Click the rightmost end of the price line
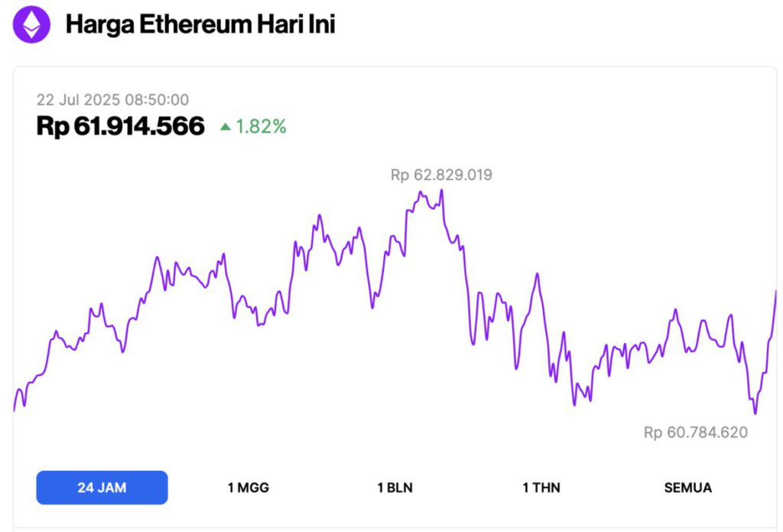Image resolution: width=783 pixels, height=532 pixels. pyautogui.click(x=776, y=290)
